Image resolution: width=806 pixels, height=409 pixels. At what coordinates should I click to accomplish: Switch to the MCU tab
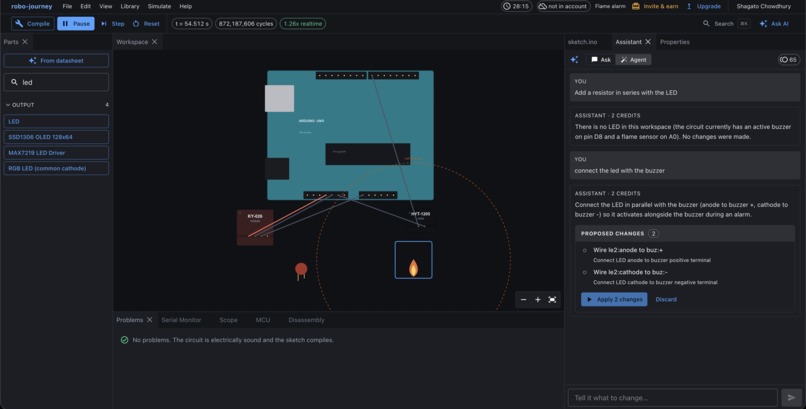tap(263, 320)
